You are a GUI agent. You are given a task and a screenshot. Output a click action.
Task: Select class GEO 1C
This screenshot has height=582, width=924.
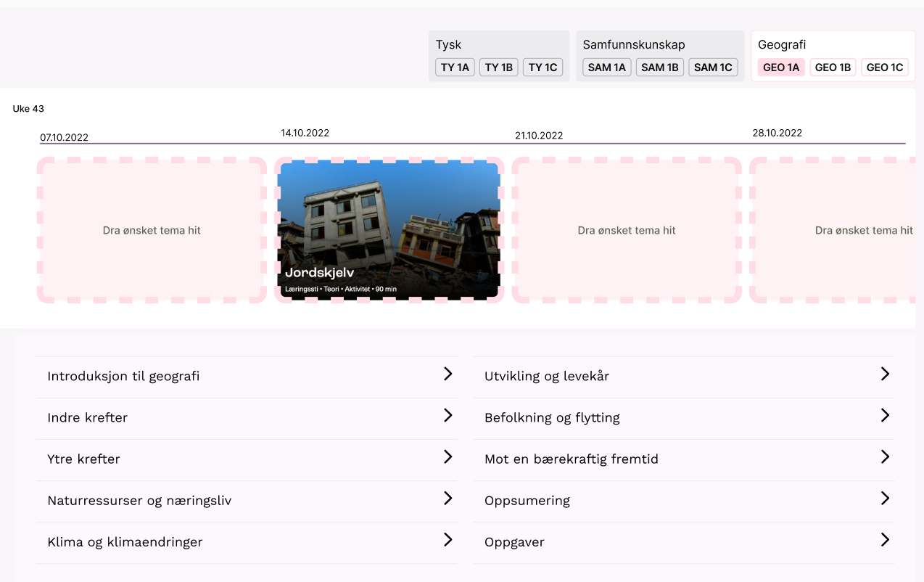885,67
